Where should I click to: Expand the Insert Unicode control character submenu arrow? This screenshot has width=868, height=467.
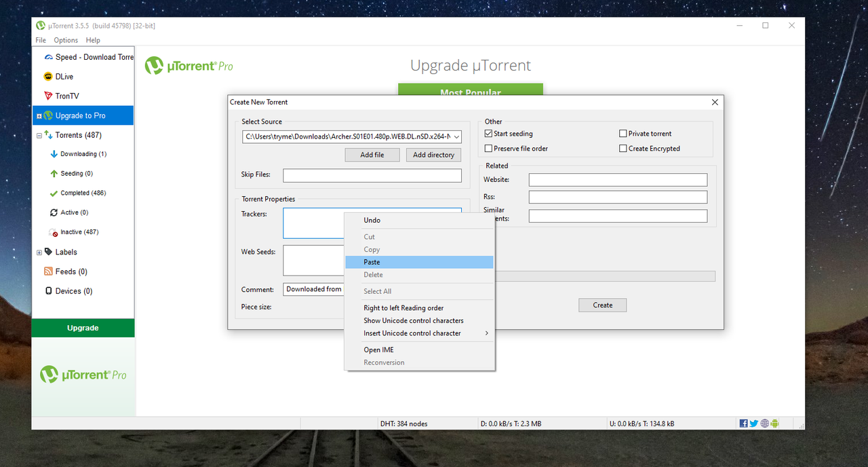pyautogui.click(x=486, y=333)
